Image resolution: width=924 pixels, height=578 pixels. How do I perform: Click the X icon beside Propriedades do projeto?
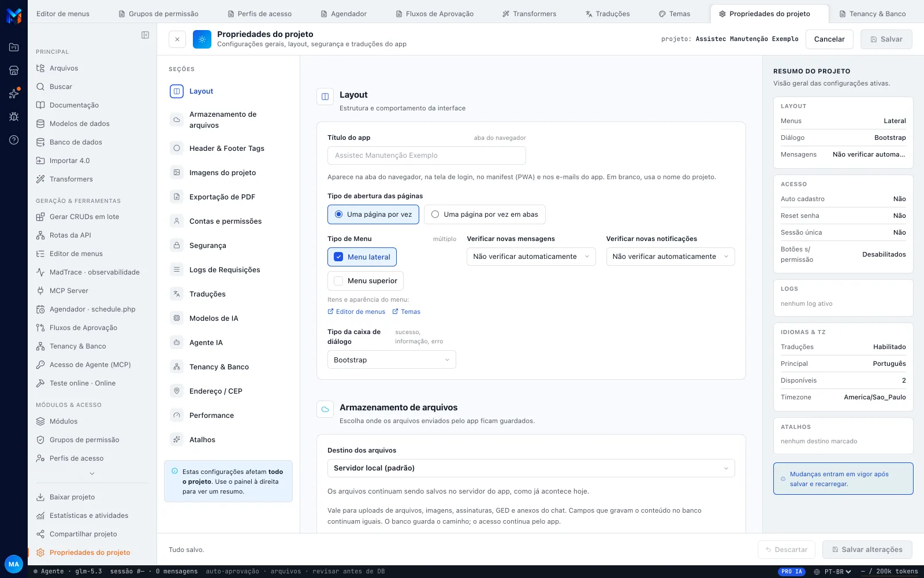click(177, 39)
